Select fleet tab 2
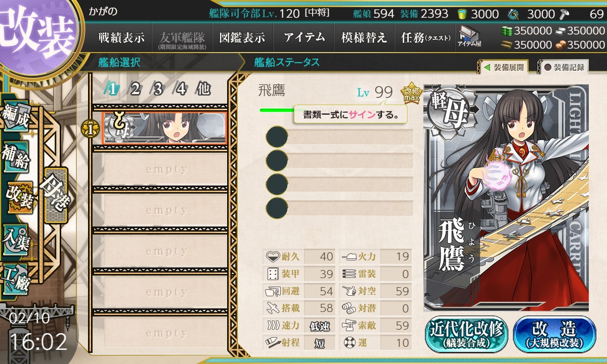 pyautogui.click(x=135, y=89)
